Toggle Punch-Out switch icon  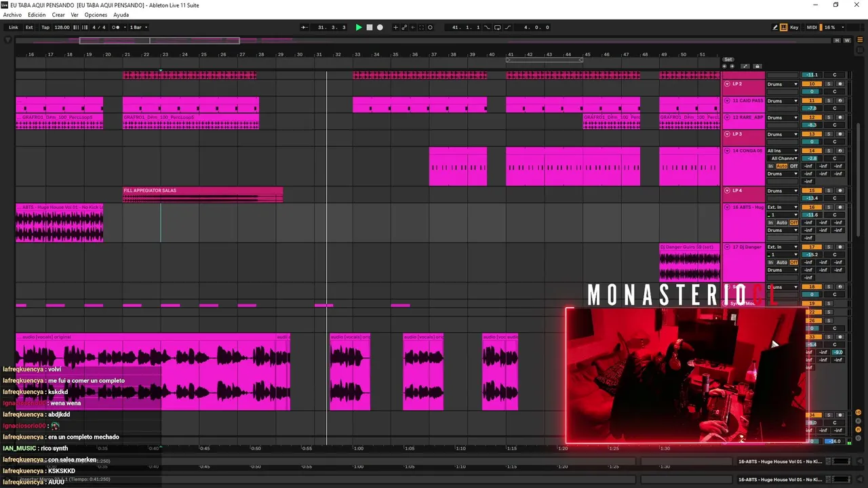point(507,27)
